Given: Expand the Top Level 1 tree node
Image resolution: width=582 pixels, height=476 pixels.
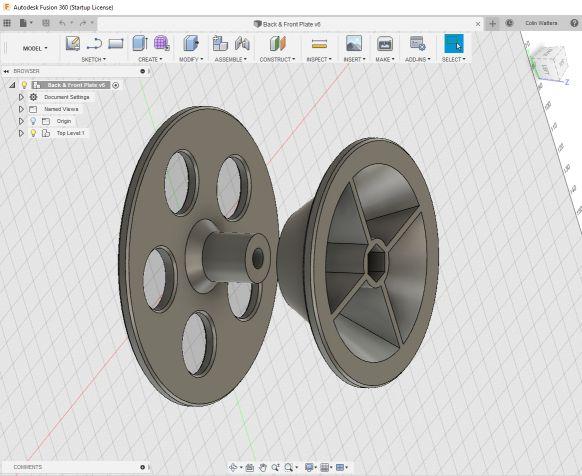Looking at the screenshot, I should click(21, 133).
